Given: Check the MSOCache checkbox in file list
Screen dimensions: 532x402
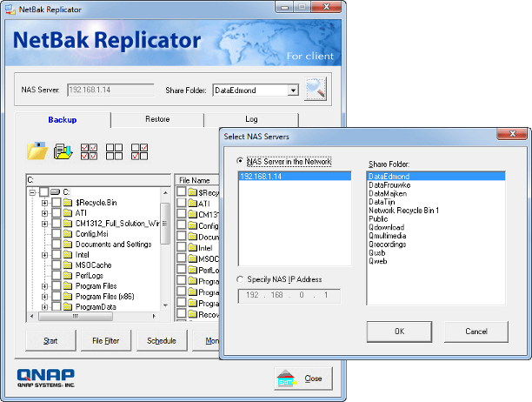Looking at the screenshot, I should 182,258.
